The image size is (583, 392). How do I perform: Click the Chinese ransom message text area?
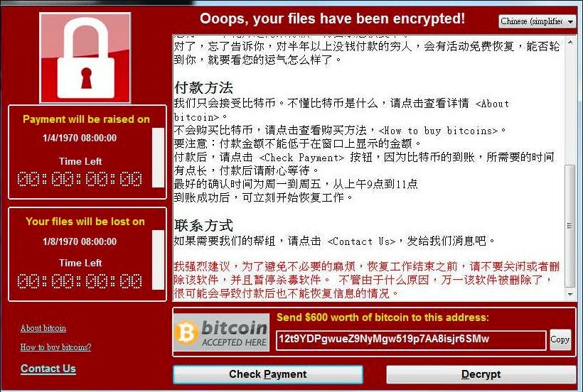pyautogui.click(x=368, y=168)
